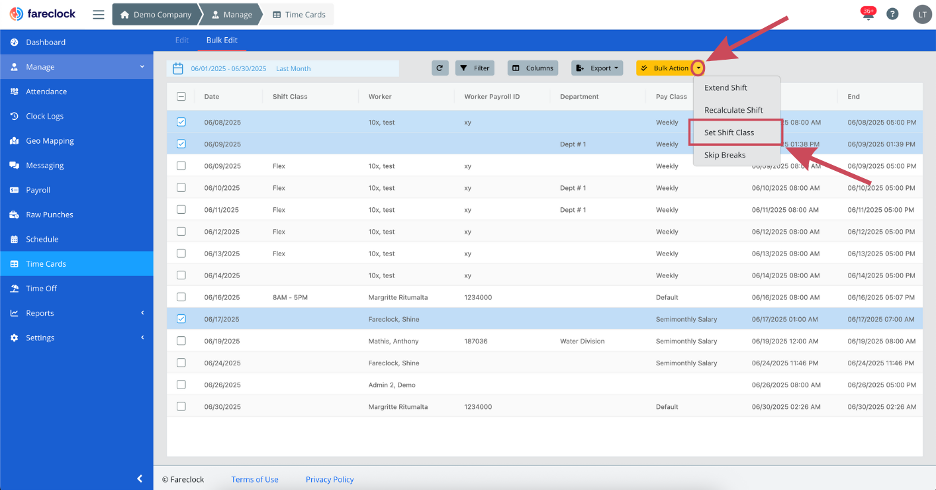The width and height of the screenshot is (936, 490).
Task: Click the Reports chart icon
Action: tap(14, 313)
